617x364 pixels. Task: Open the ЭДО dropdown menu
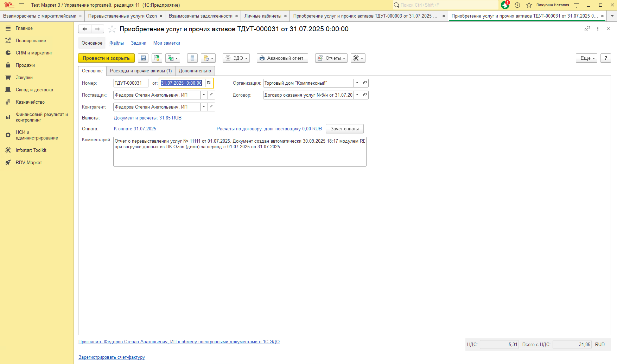point(236,58)
